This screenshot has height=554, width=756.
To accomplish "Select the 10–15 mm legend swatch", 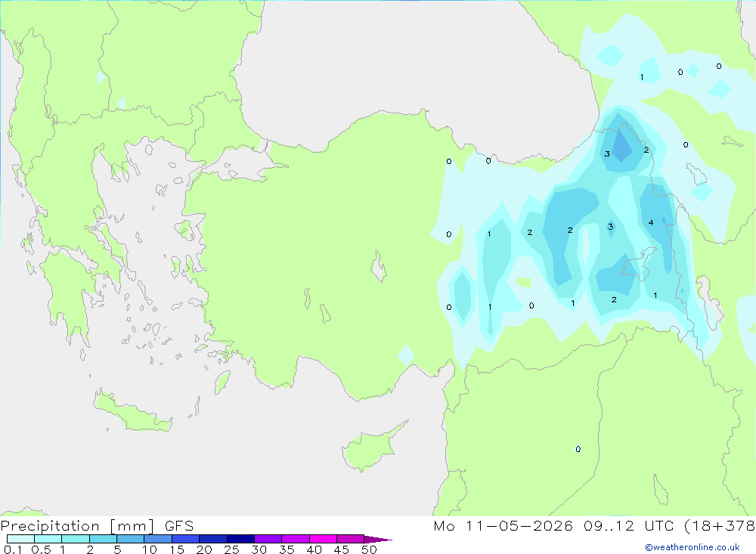I will 158,539.
